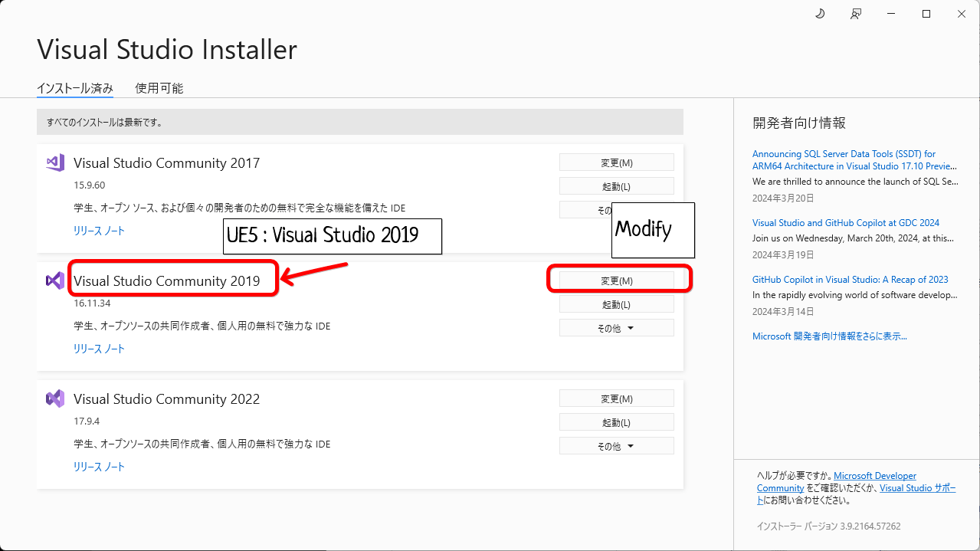
Task: Click 変更(M) for Visual Studio Community 2017
Action: (x=617, y=162)
